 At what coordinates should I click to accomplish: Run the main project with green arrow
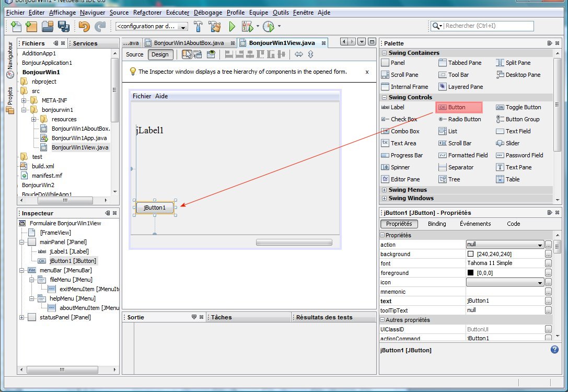tap(232, 26)
